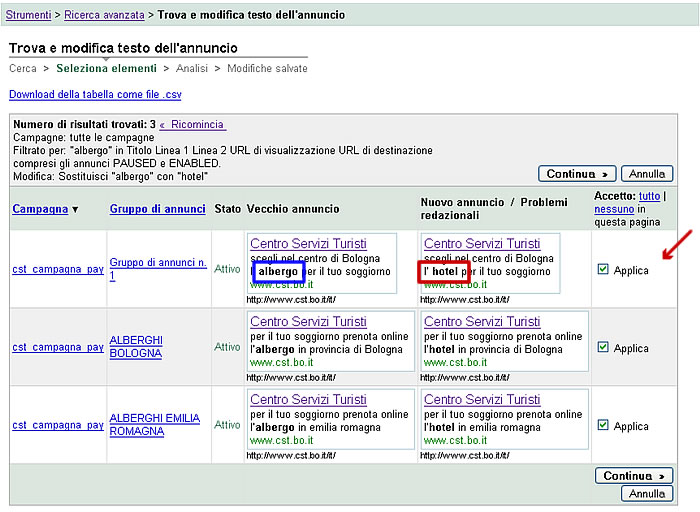Download della tabella come file .csv
The width and height of the screenshot is (700, 512).
coord(95,95)
